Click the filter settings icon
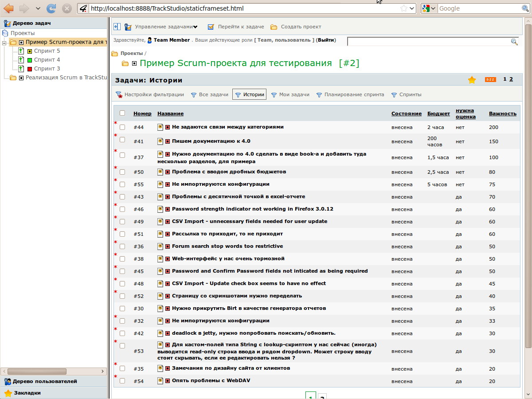 119,95
